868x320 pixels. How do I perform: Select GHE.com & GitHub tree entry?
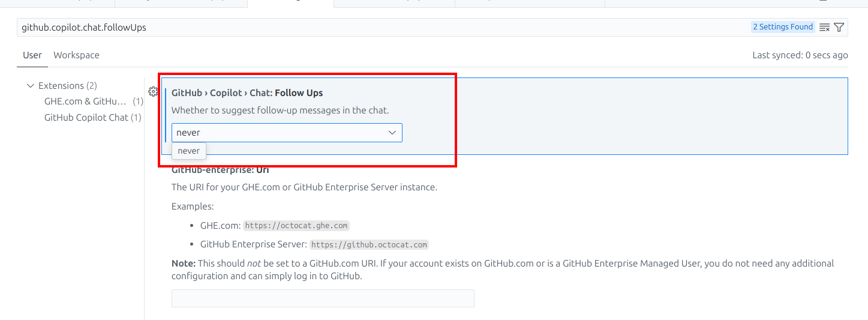tap(85, 101)
